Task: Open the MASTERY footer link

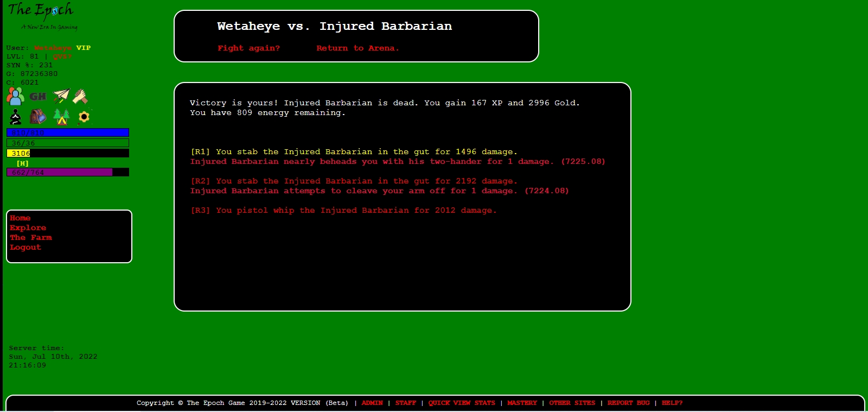Action: (522, 403)
